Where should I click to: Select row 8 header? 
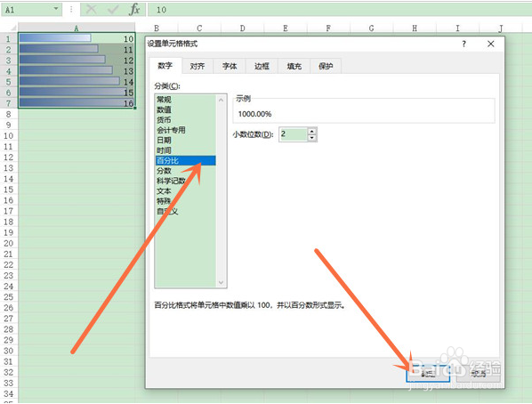tap(9, 114)
